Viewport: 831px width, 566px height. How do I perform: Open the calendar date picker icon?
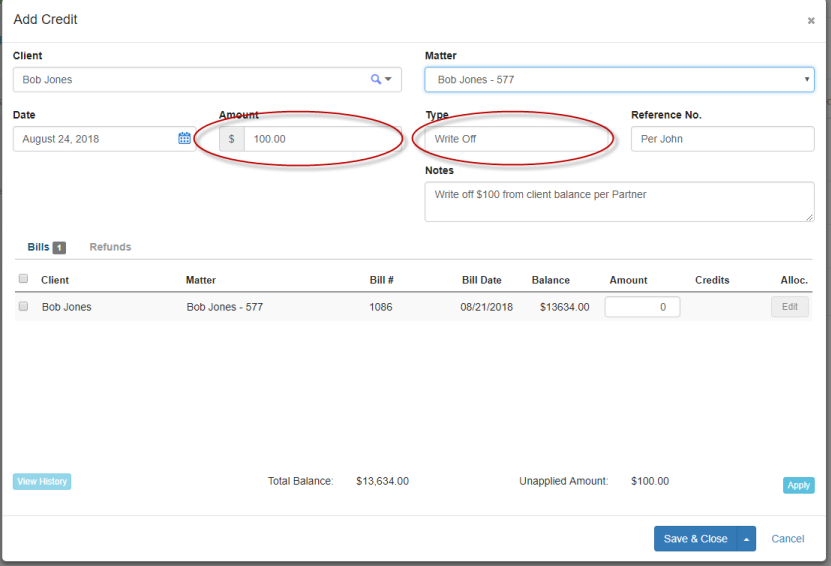pos(184,138)
